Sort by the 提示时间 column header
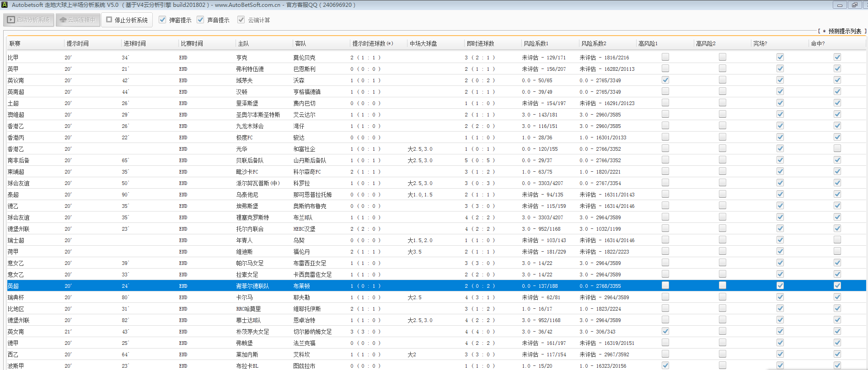 click(78, 43)
